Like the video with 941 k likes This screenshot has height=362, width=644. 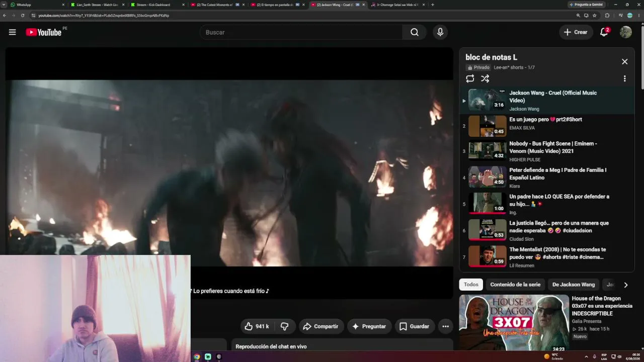click(257, 326)
